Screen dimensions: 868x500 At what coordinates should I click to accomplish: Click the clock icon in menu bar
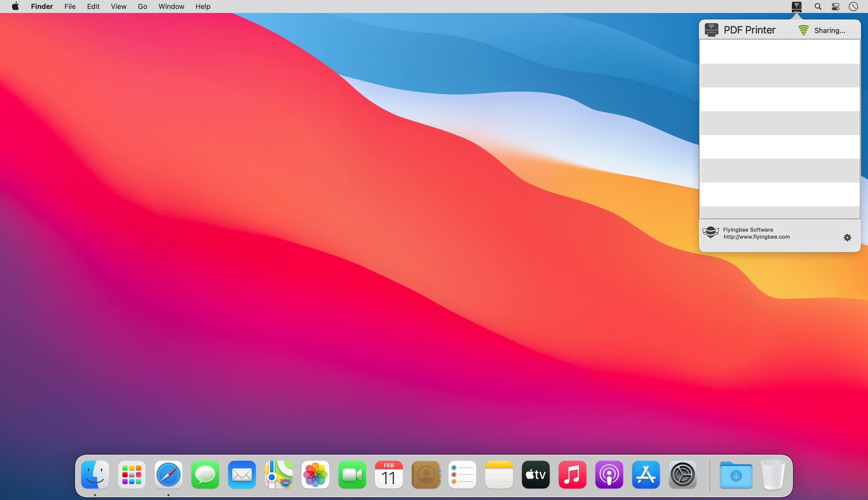click(x=853, y=6)
